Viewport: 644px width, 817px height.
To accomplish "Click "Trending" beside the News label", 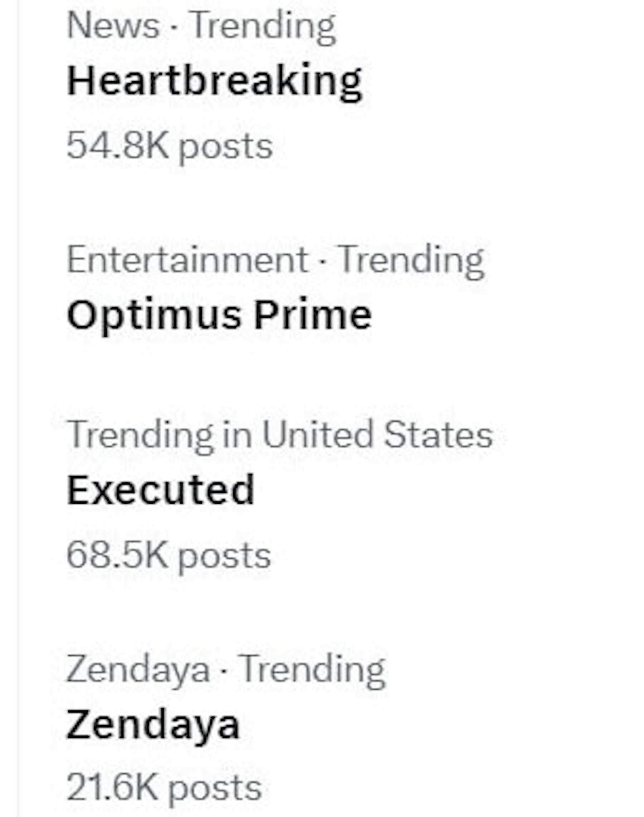I will point(263,26).
